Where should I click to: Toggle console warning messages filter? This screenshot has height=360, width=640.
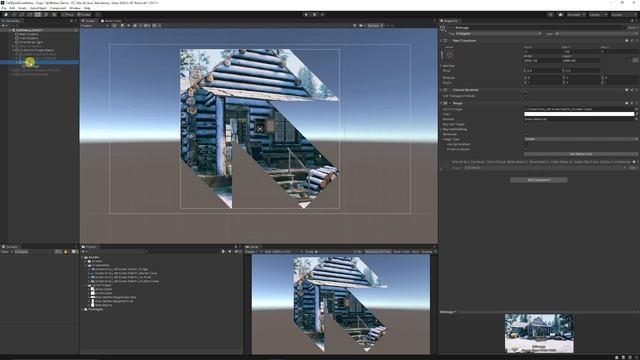(x=66, y=252)
